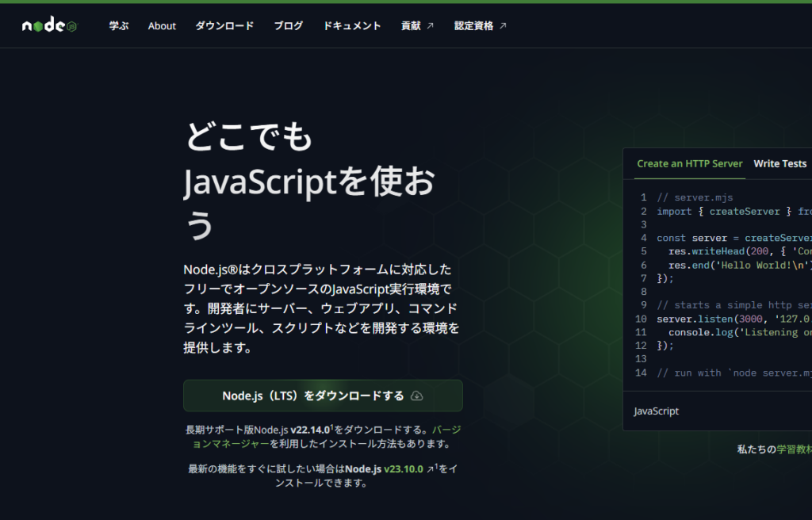This screenshot has width=812, height=520.
Task: Click the '// server.mjs' comment on line 1
Action: (x=695, y=197)
